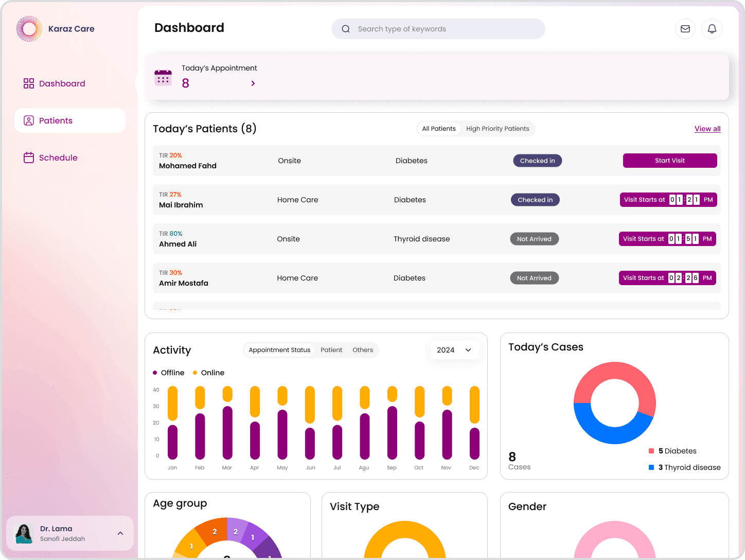This screenshot has width=745, height=560.
Task: Click the Schedule calendar icon in sidebar
Action: coord(29,157)
